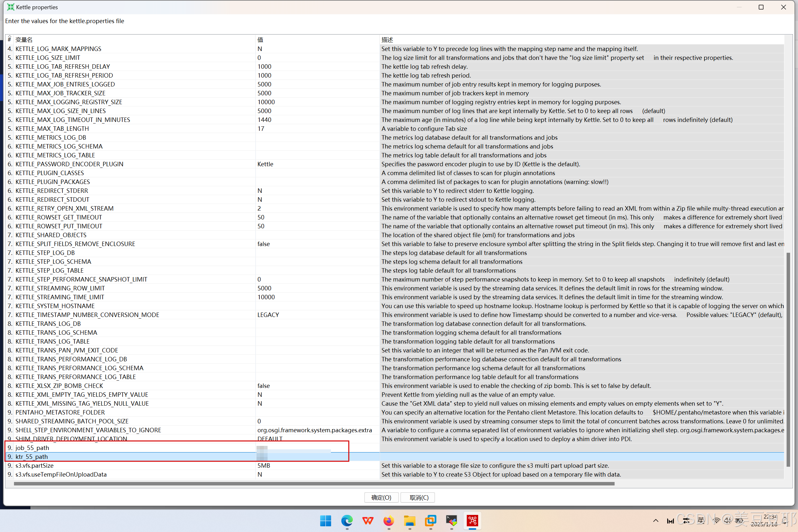Click the vertical scrollbar thumb

(x=788, y=360)
